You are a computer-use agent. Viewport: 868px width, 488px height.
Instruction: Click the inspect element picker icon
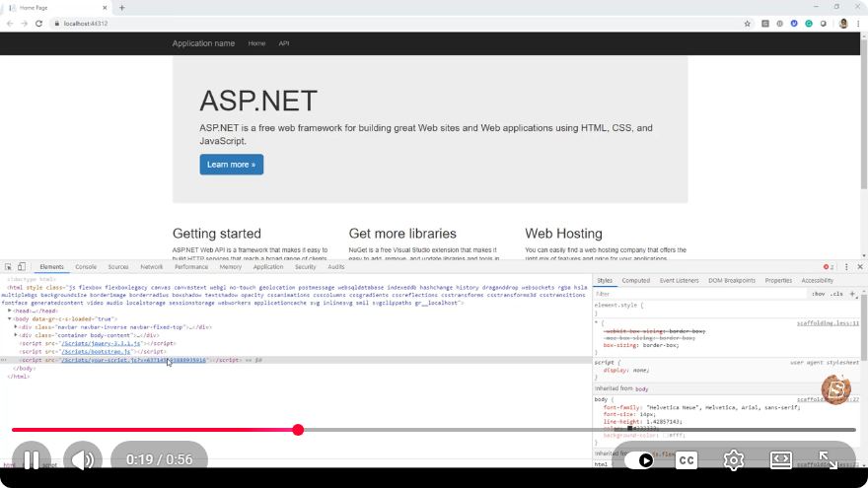pyautogui.click(x=8, y=267)
